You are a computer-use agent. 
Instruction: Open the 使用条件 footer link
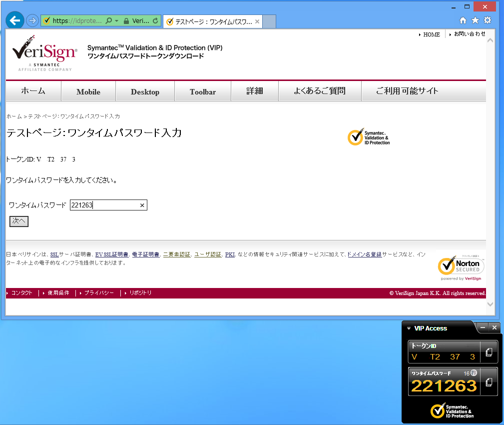pos(58,293)
